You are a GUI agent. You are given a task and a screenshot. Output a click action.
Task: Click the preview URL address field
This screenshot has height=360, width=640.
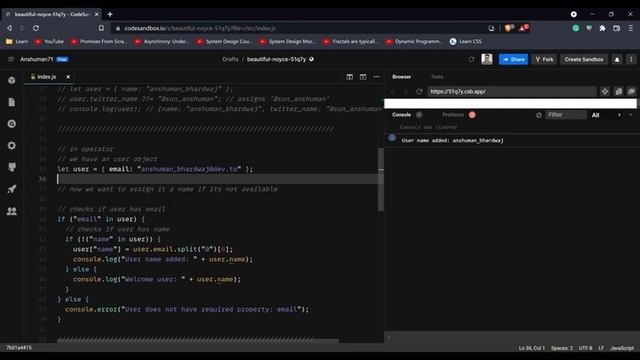(x=512, y=91)
